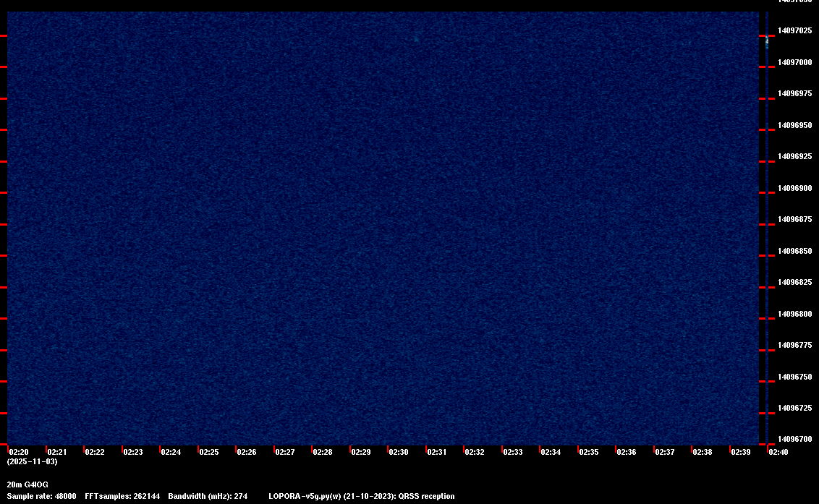Click the 02:30 time label

point(399,452)
